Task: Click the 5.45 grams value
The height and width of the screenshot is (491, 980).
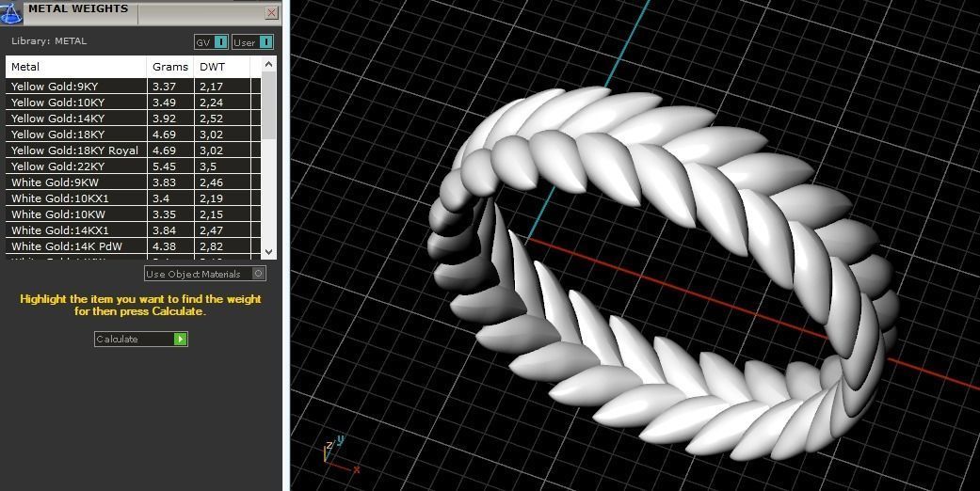Action: click(x=165, y=166)
